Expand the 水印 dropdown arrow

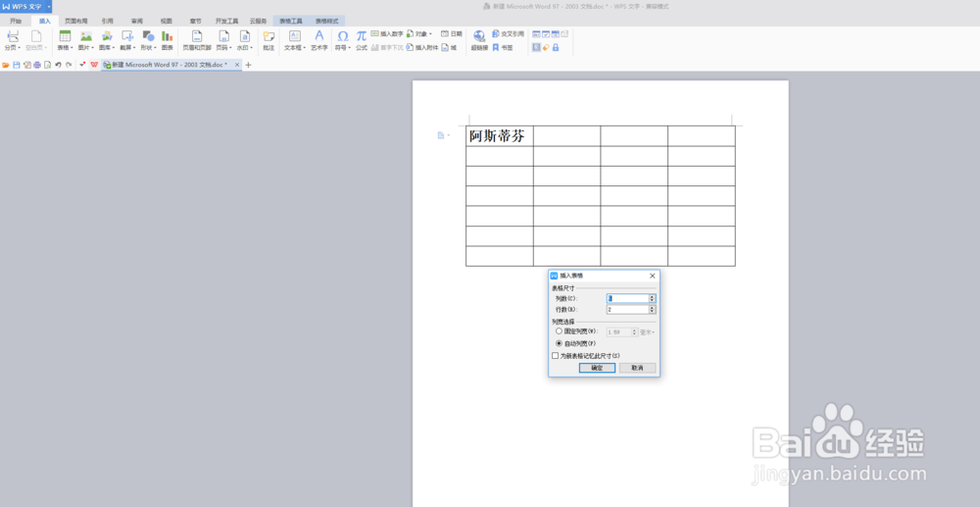click(x=252, y=47)
